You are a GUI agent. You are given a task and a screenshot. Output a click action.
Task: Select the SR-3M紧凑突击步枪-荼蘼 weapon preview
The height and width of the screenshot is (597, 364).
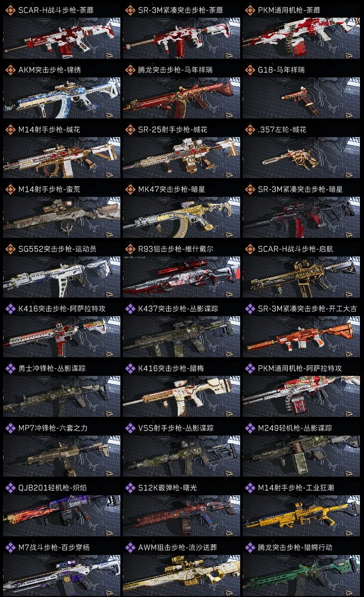(181, 38)
